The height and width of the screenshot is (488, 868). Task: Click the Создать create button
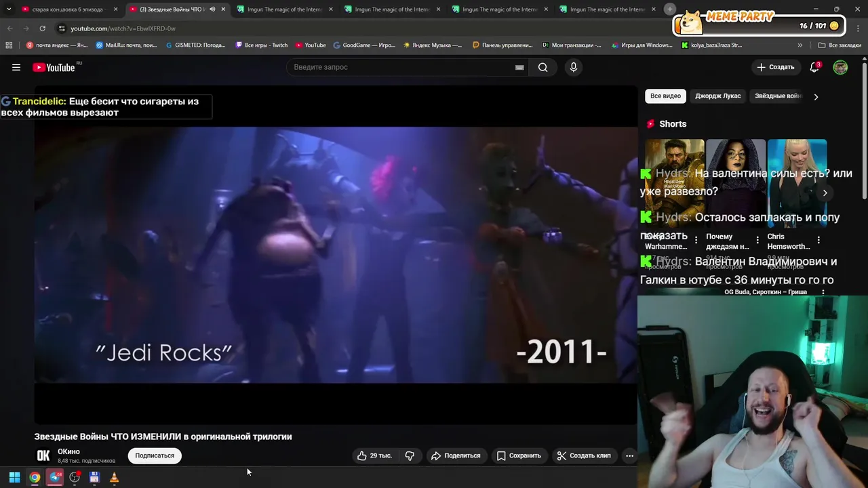tap(776, 67)
